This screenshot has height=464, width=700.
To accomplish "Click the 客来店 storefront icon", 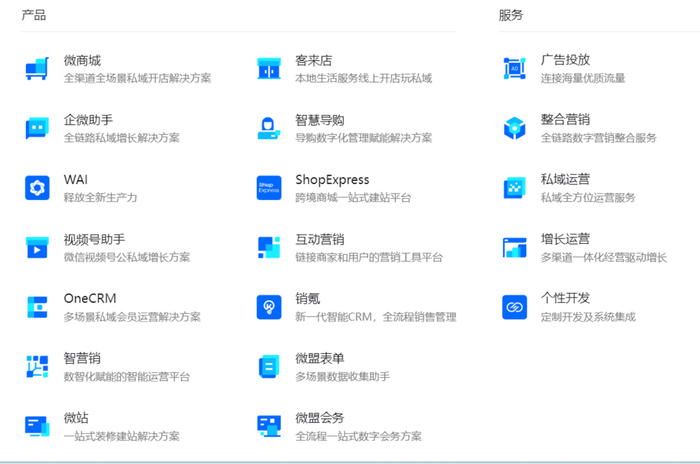I will pyautogui.click(x=269, y=69).
